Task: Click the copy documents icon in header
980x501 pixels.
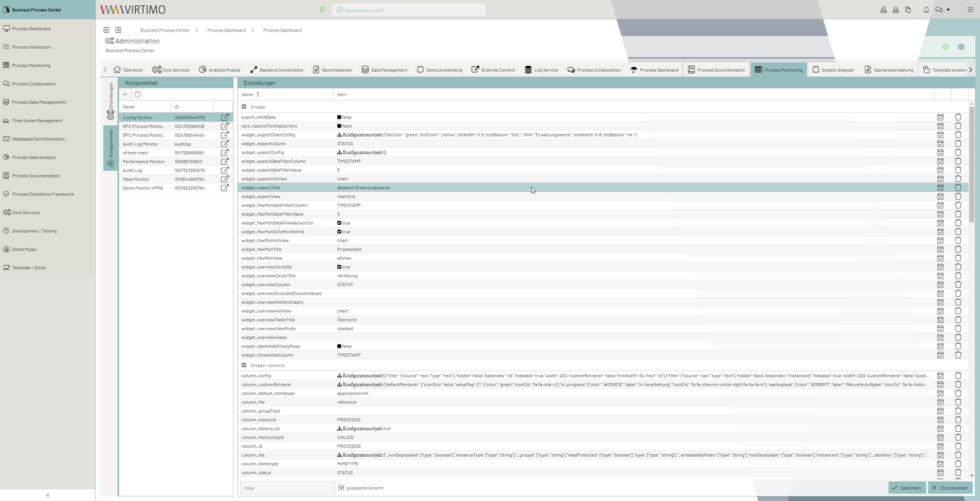Action: pos(908,10)
